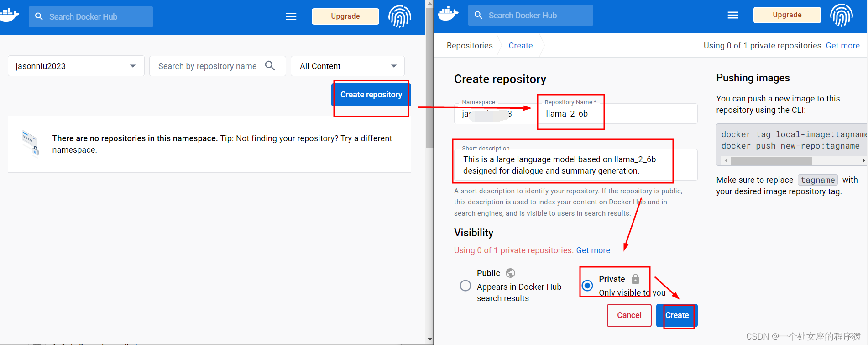Viewport: 868px width, 345px height.
Task: Click the docker push new-repo:tagname line
Action: 790,146
